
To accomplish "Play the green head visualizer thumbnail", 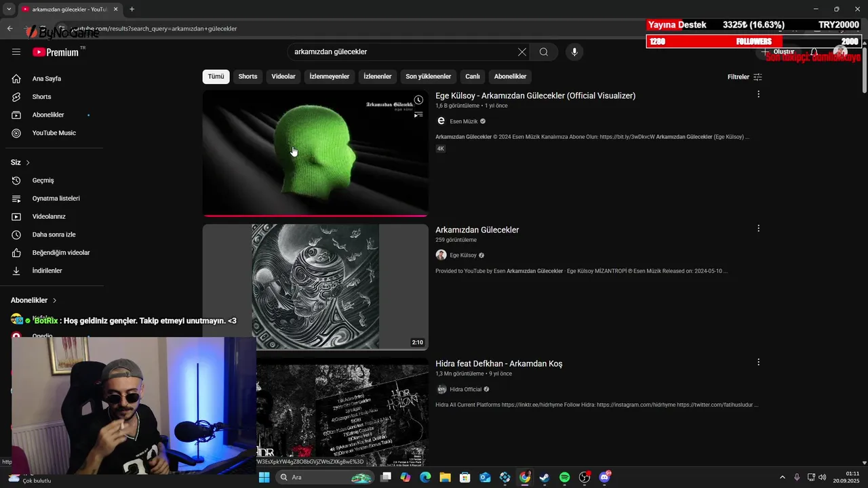I will click(x=315, y=154).
